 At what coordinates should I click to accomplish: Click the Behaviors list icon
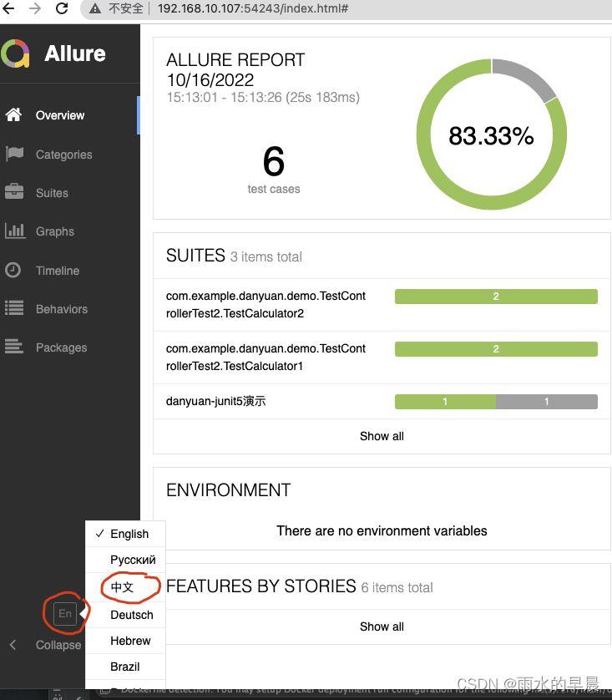(14, 308)
